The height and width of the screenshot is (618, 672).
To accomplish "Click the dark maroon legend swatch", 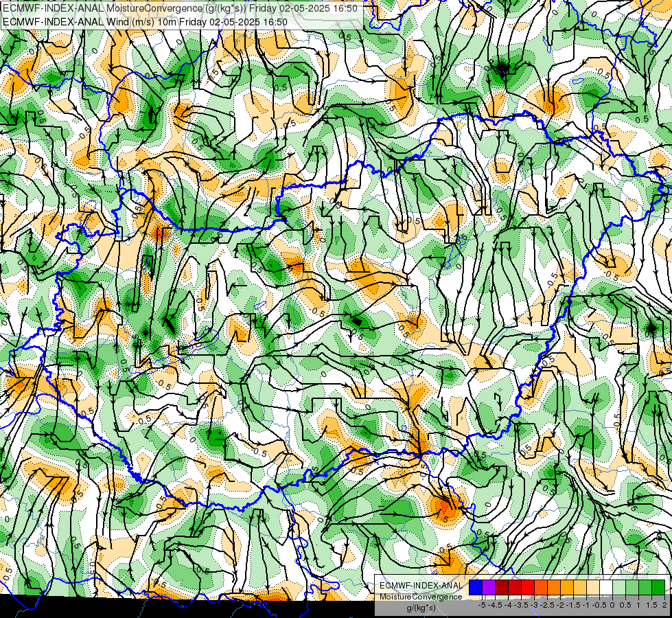I will 502,587.
